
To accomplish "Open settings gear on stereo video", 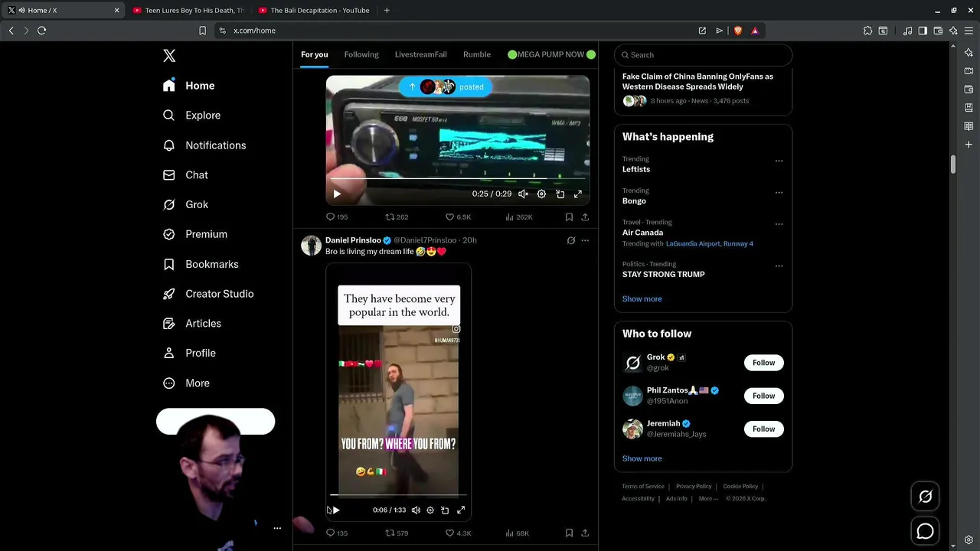I will click(x=541, y=194).
